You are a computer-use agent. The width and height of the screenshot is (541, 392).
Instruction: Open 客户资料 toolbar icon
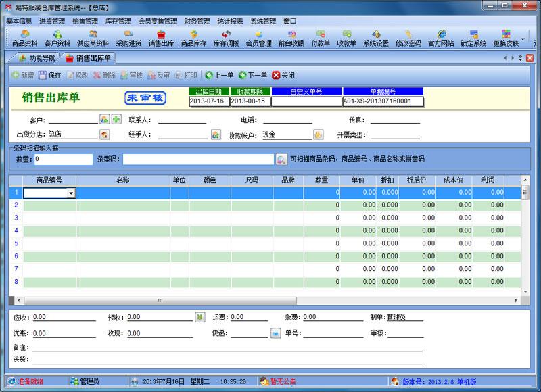(x=57, y=39)
